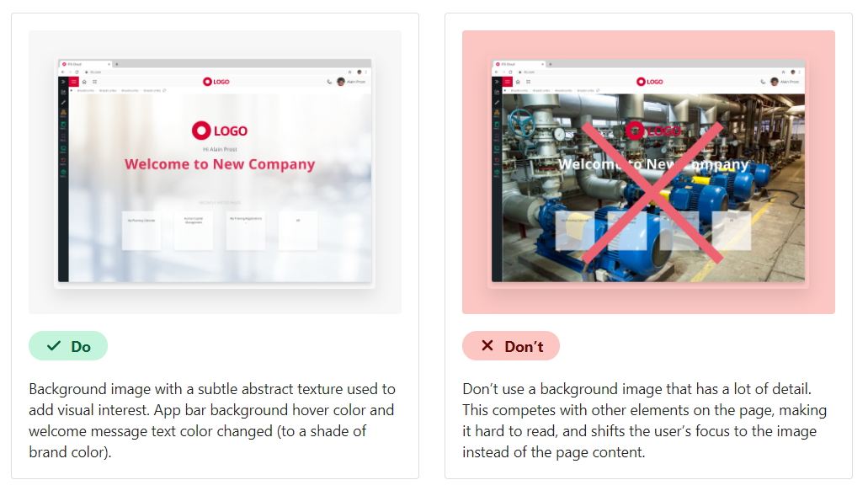Click the bookmark star in Don't example browser
Image resolution: width=868 pixels, height=496 pixels.
click(783, 72)
